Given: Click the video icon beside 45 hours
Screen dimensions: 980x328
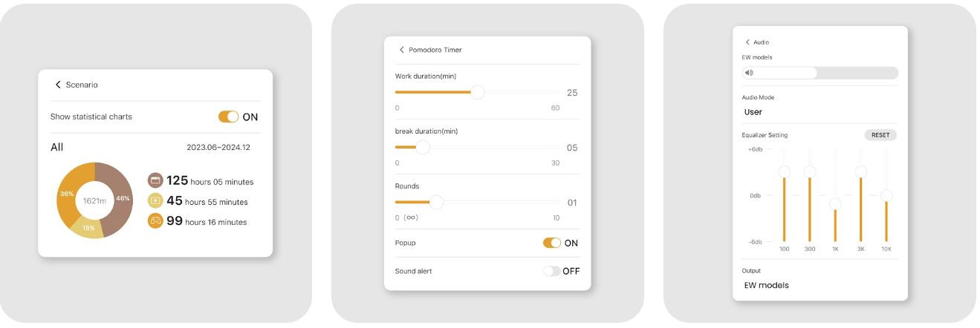Looking at the screenshot, I should click(x=155, y=200).
